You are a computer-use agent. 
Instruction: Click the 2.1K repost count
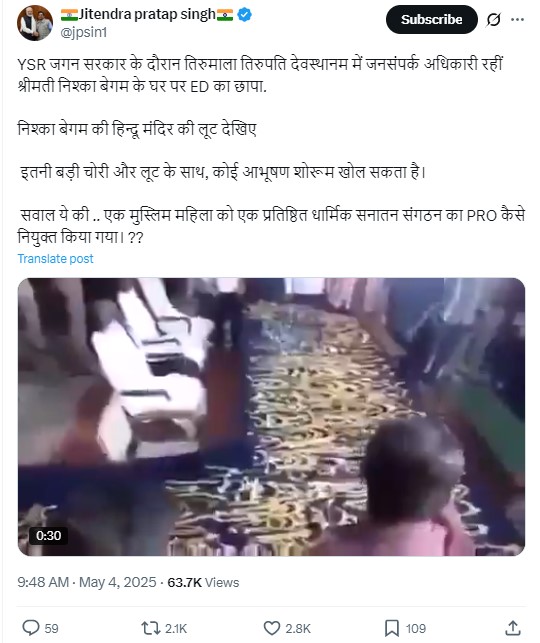click(x=176, y=628)
